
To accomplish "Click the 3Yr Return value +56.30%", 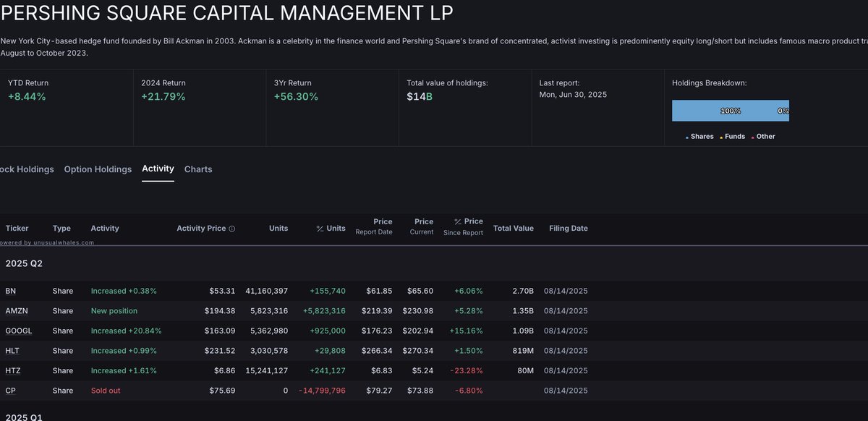I will [296, 96].
